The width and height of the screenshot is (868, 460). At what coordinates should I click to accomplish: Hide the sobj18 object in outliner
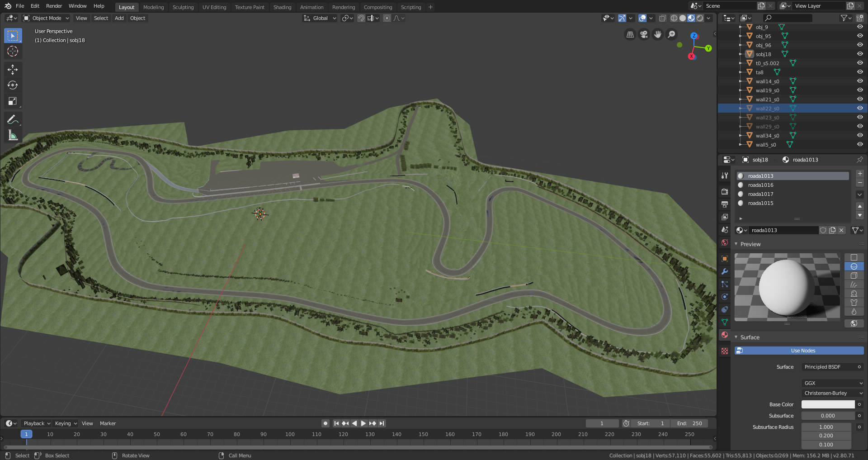click(860, 54)
